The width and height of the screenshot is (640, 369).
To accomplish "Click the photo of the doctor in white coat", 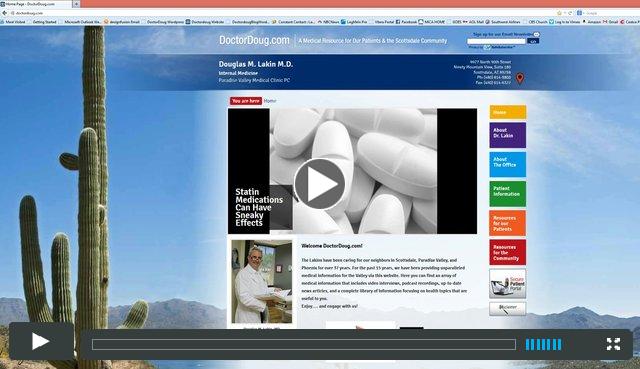I will click(x=262, y=282).
